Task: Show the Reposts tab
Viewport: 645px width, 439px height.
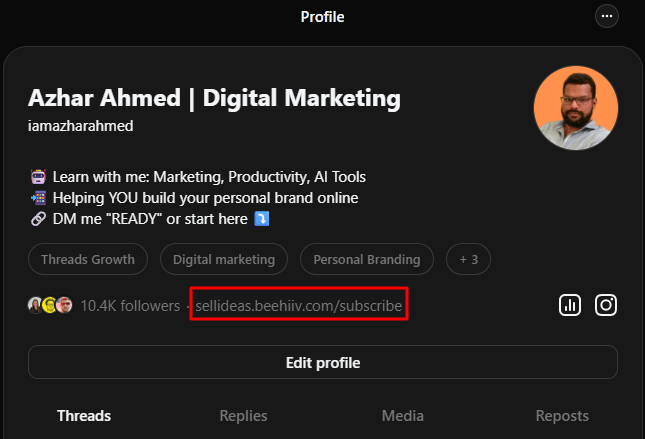Action: click(562, 416)
